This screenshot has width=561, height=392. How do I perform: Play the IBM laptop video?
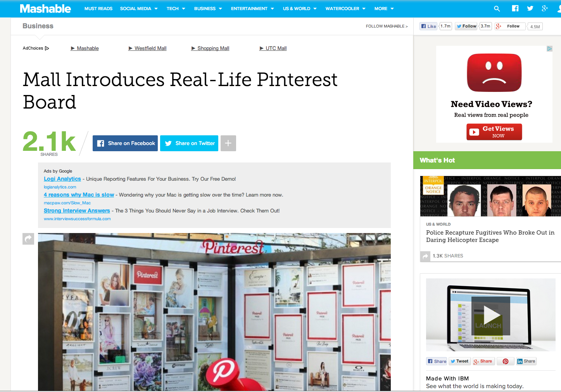point(491,316)
